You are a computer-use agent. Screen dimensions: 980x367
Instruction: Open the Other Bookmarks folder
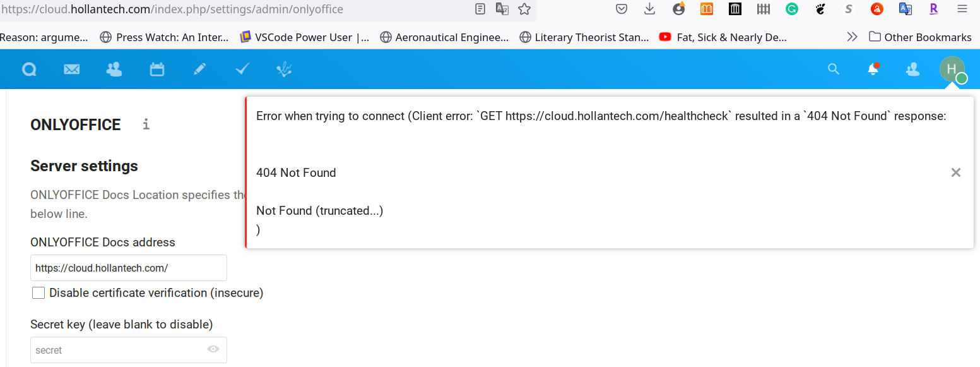920,37
